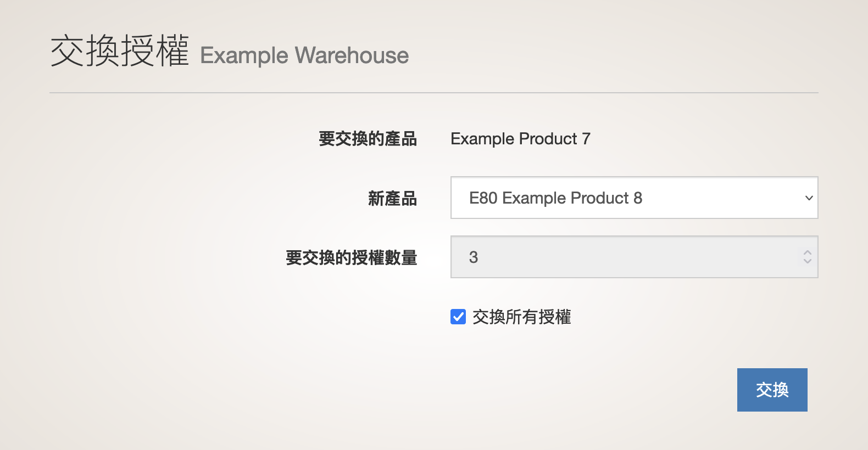Click the 要交換的產品 field label
This screenshot has height=450, width=868.
pyautogui.click(x=368, y=139)
